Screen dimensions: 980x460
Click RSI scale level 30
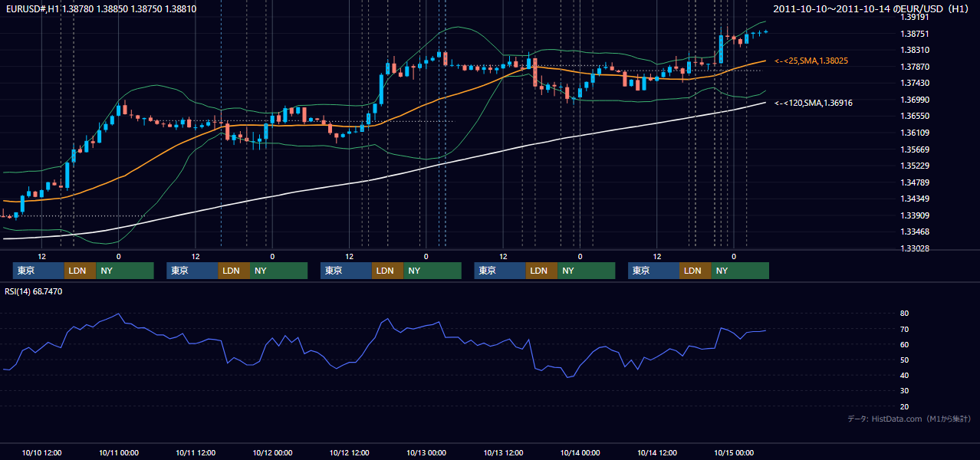pyautogui.click(x=904, y=391)
